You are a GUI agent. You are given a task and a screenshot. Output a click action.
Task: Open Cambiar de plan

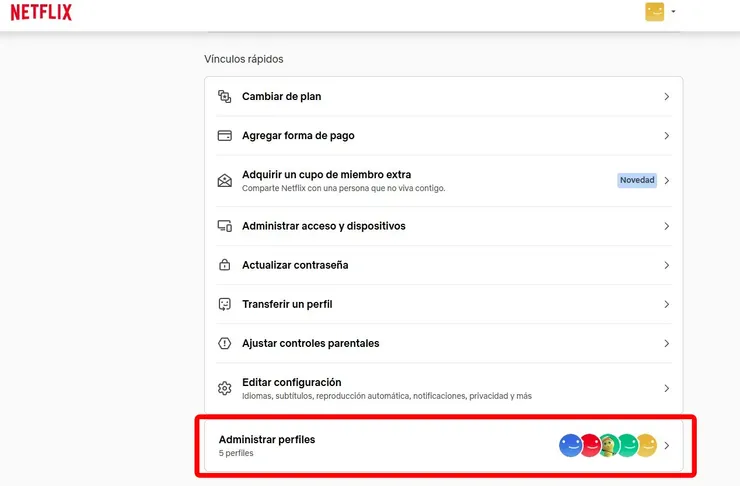coord(281,97)
